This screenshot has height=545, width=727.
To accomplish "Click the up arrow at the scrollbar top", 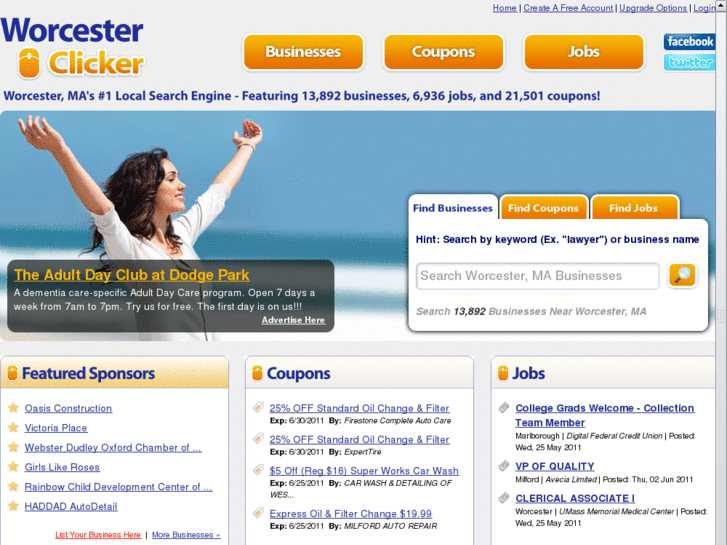I will (x=721, y=5).
